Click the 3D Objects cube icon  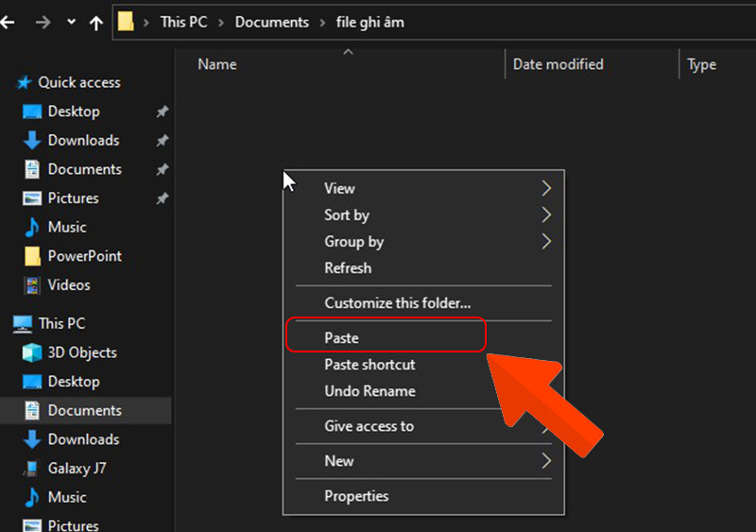coord(32,352)
